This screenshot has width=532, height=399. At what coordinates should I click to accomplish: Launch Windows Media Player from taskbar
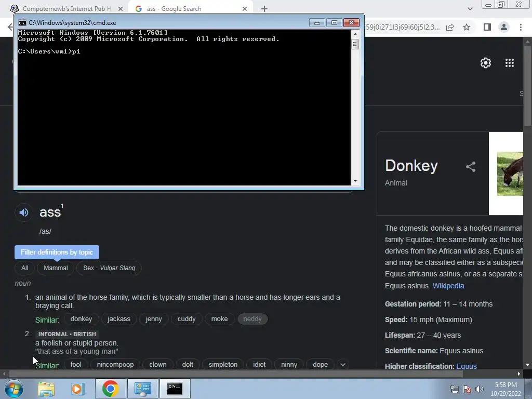77,389
